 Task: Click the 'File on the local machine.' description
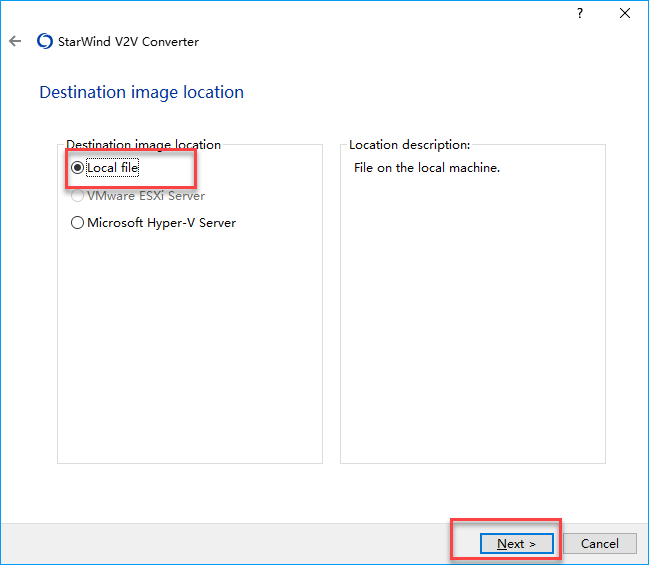click(x=427, y=168)
